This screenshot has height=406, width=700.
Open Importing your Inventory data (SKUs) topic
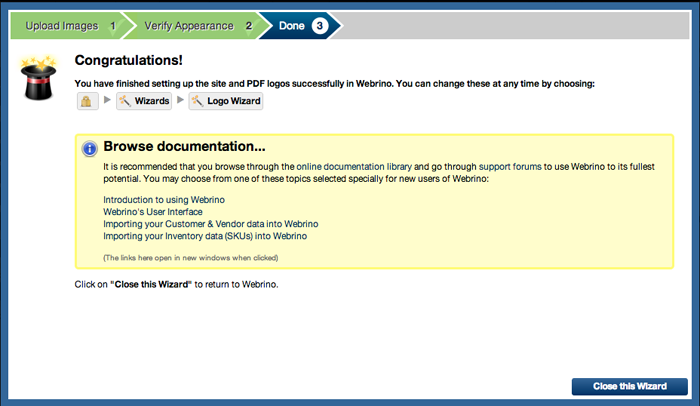point(205,236)
